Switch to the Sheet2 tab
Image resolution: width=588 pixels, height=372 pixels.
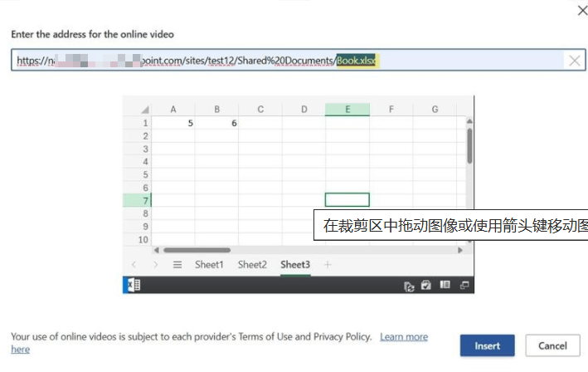(x=252, y=265)
